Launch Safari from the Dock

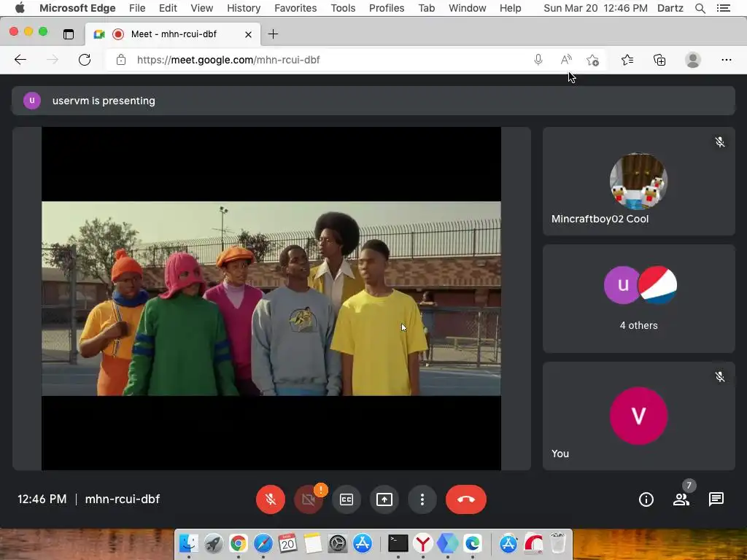[263, 542]
